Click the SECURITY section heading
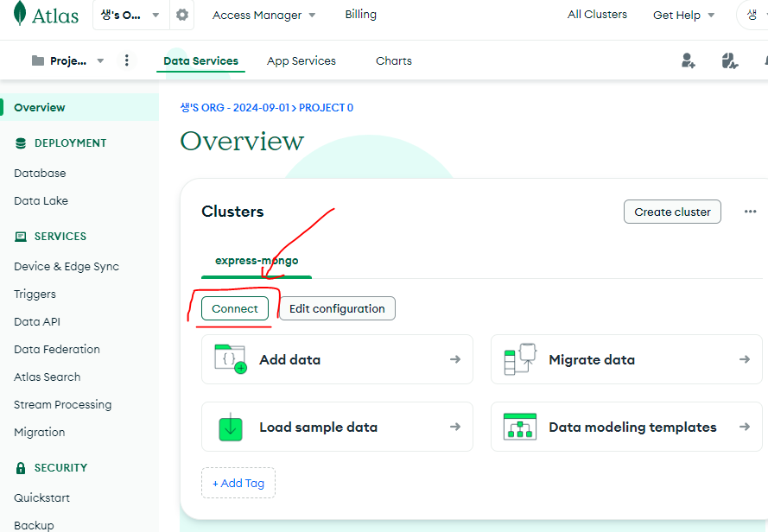This screenshot has width=768, height=532. pos(60,468)
